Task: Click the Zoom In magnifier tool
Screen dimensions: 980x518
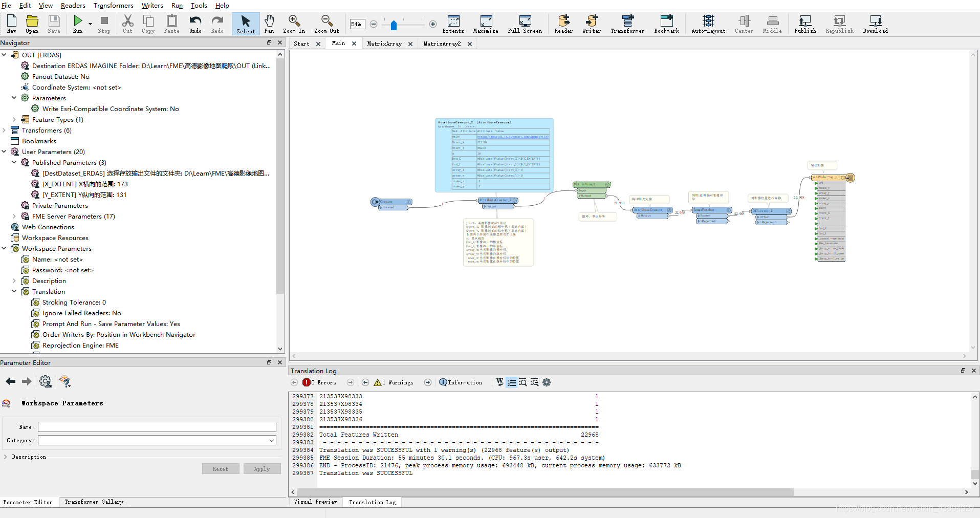Action: [294, 24]
